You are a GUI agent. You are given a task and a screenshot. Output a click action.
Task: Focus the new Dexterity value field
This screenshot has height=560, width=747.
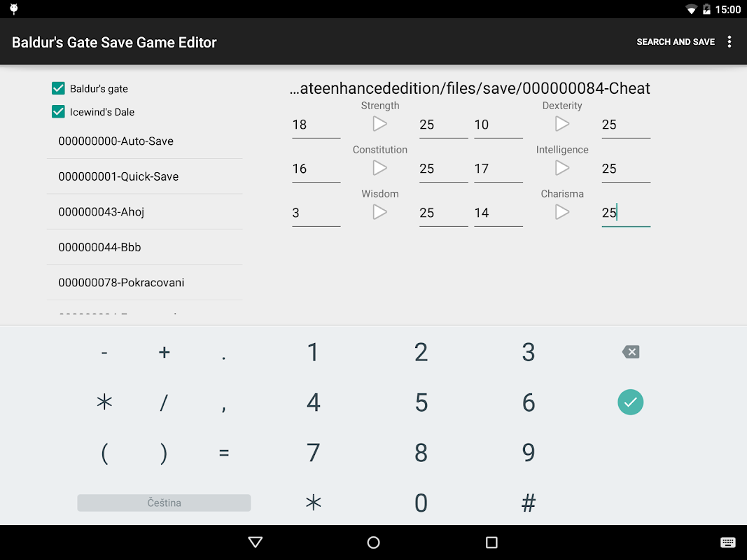(x=626, y=125)
